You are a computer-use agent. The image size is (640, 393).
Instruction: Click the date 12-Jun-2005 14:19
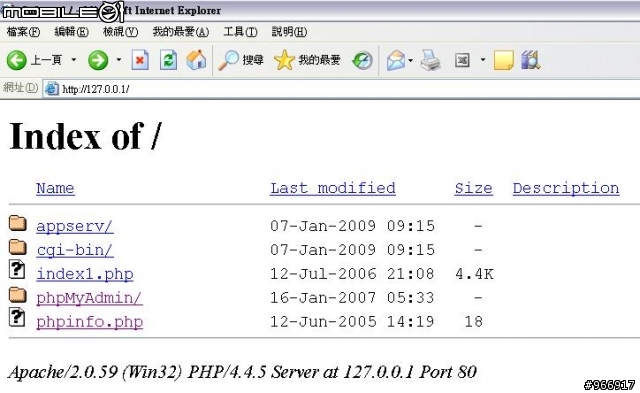(x=352, y=322)
